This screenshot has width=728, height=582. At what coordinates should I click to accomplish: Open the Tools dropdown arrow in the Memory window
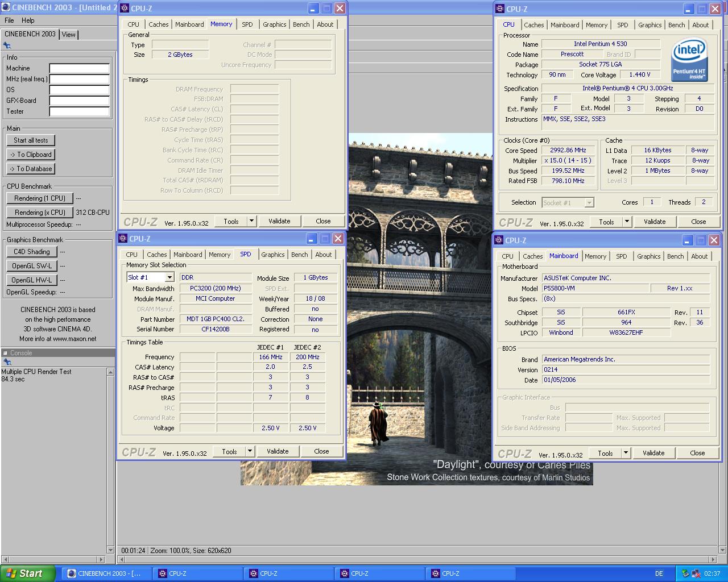[252, 221]
